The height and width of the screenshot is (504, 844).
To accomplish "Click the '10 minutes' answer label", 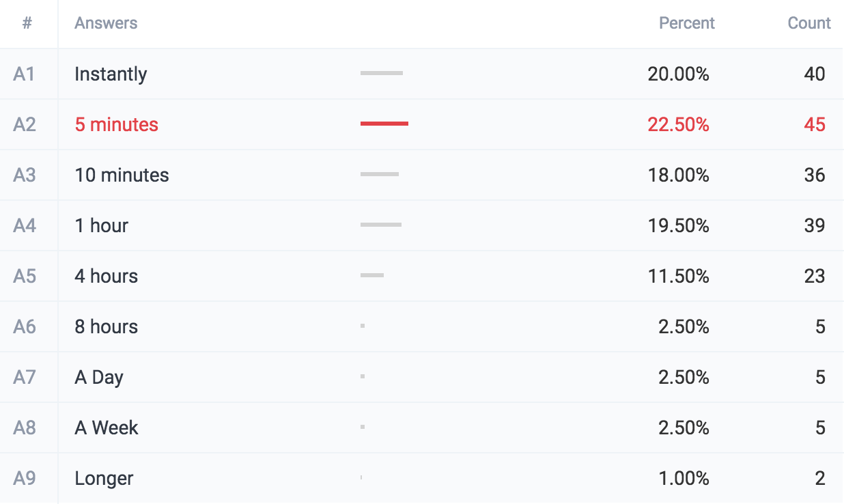I will point(122,175).
